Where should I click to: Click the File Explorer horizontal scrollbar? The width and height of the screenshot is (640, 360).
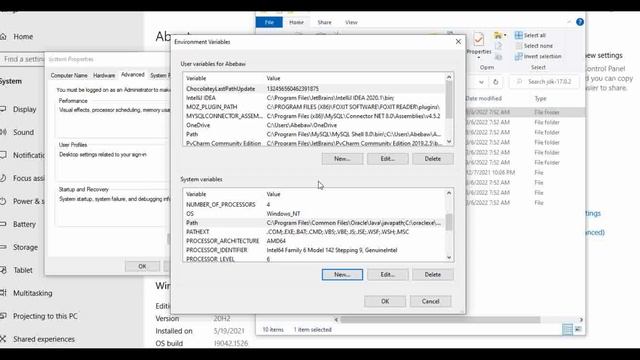click(440, 320)
